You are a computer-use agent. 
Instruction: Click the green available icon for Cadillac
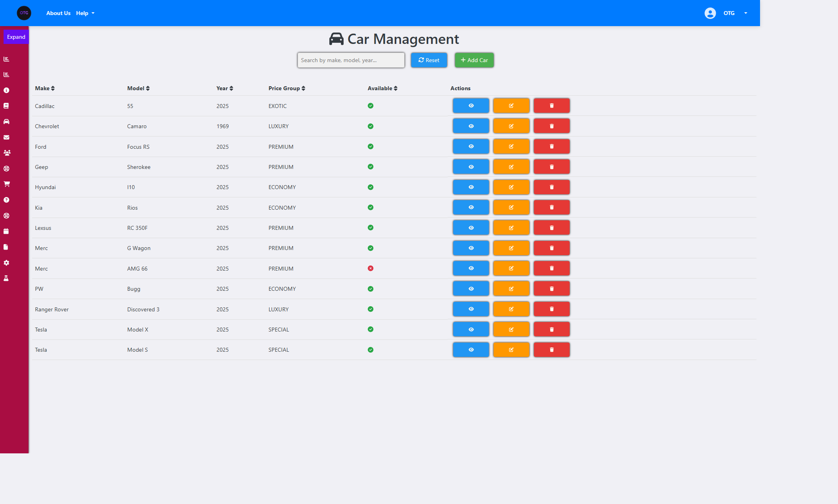point(371,106)
